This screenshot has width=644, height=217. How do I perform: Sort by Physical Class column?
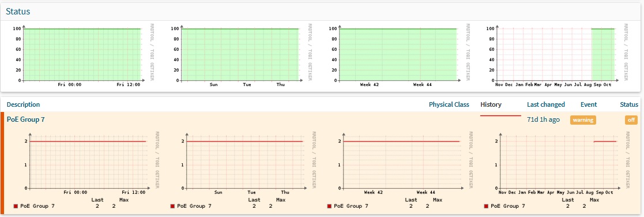point(449,104)
